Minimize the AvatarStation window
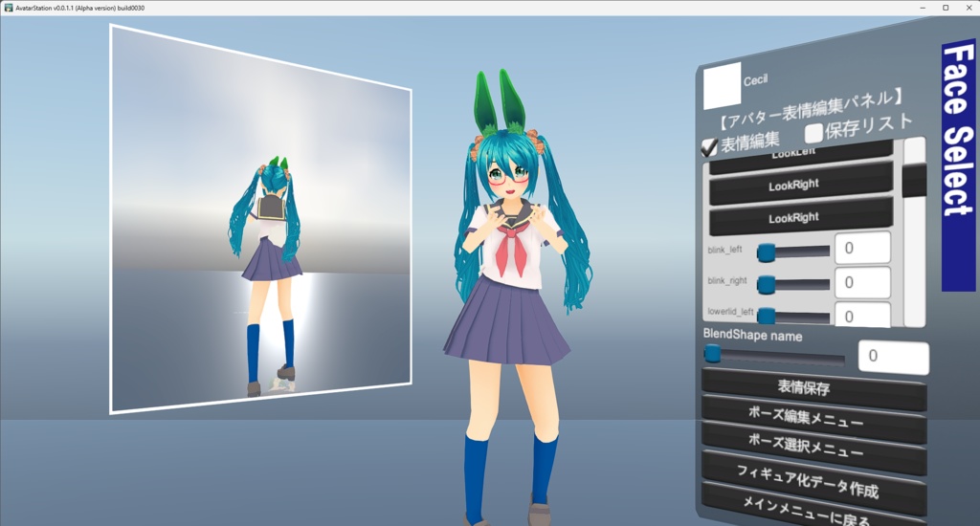980x526 pixels. pos(924,8)
